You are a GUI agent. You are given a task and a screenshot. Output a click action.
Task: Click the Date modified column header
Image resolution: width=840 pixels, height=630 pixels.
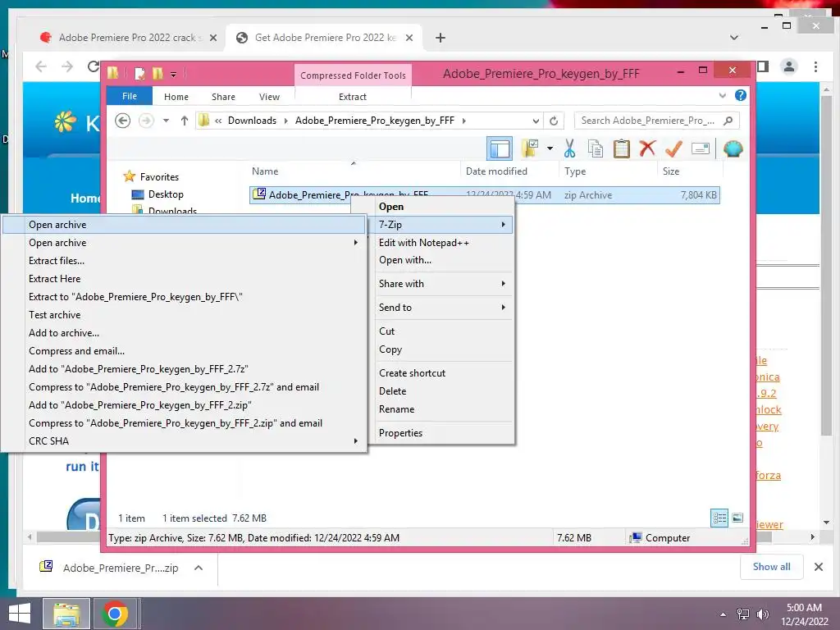click(x=509, y=171)
